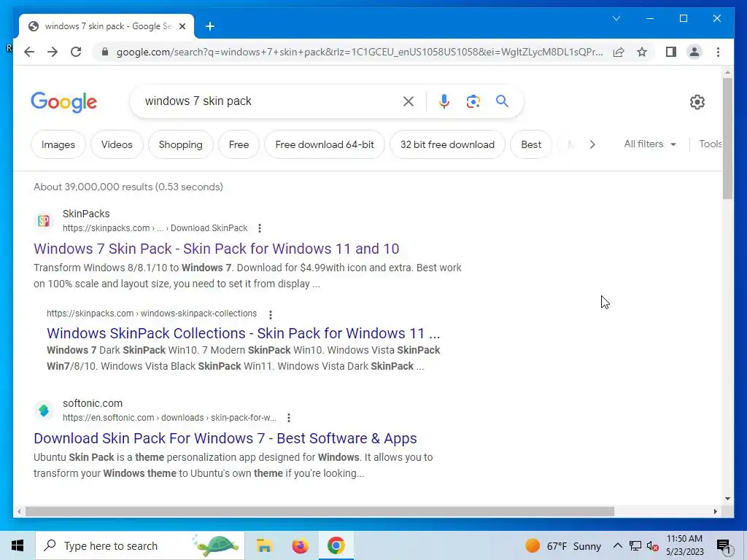This screenshot has width=747, height=560.
Task: Open options for windows-skinpack-collections result
Action: pyautogui.click(x=270, y=315)
